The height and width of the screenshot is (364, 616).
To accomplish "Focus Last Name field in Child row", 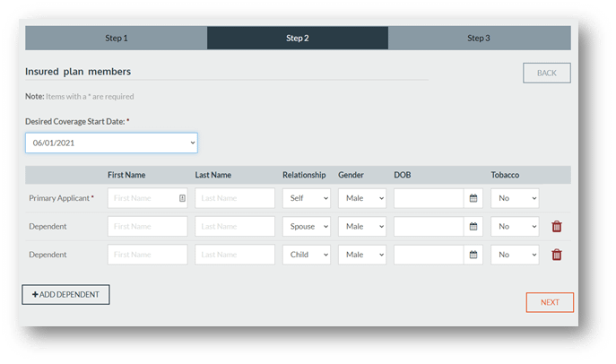I will tap(235, 255).
